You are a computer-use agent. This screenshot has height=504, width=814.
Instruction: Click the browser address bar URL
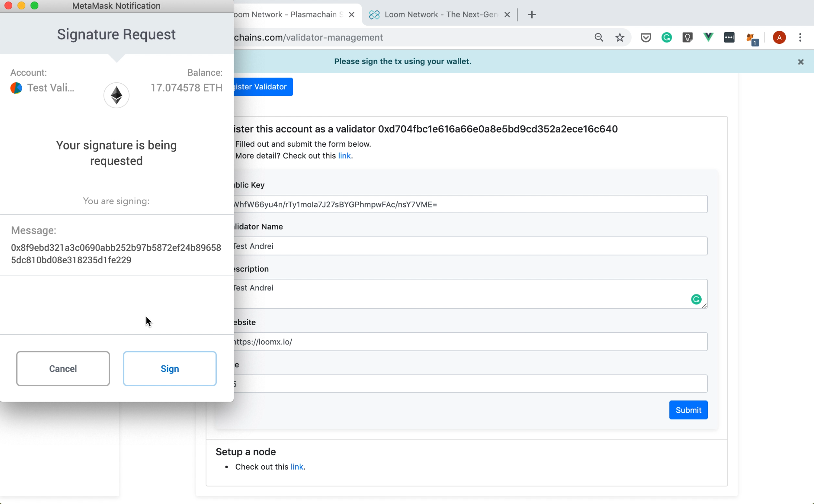click(308, 37)
